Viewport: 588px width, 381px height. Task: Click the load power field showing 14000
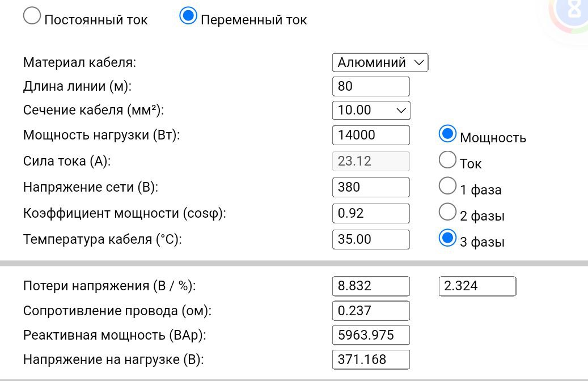pos(371,135)
